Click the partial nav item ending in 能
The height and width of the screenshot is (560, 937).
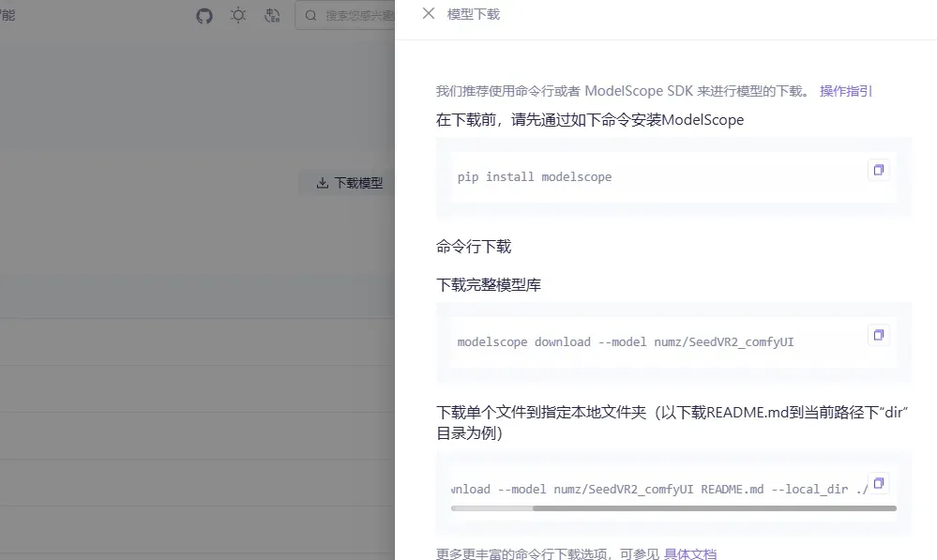(8, 15)
